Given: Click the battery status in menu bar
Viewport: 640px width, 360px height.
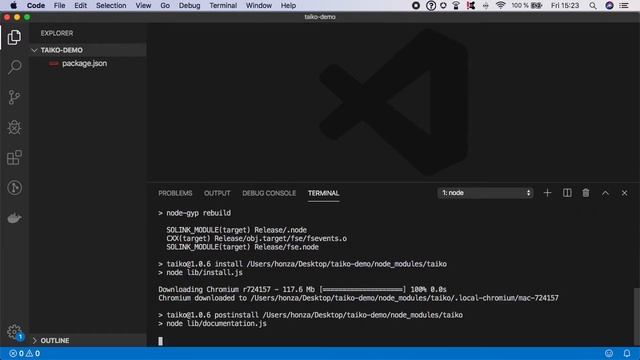Looking at the screenshot, I should [x=527, y=5].
